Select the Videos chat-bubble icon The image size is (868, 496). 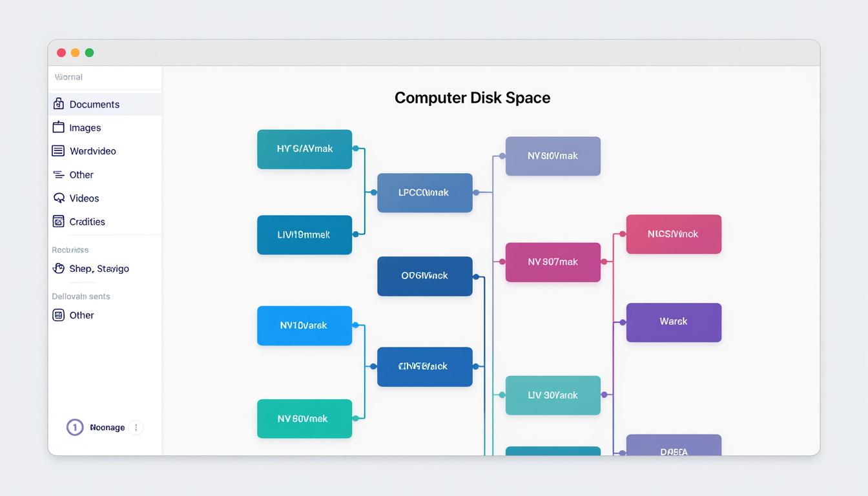click(58, 198)
